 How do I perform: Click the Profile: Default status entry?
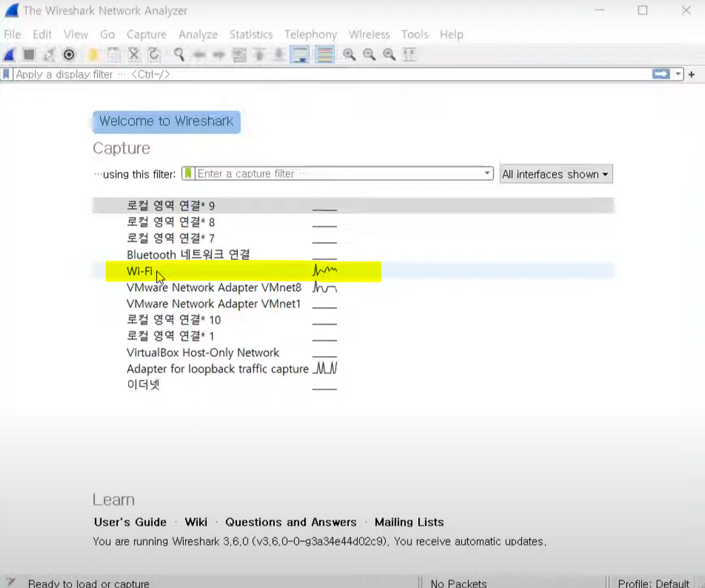[653, 583]
